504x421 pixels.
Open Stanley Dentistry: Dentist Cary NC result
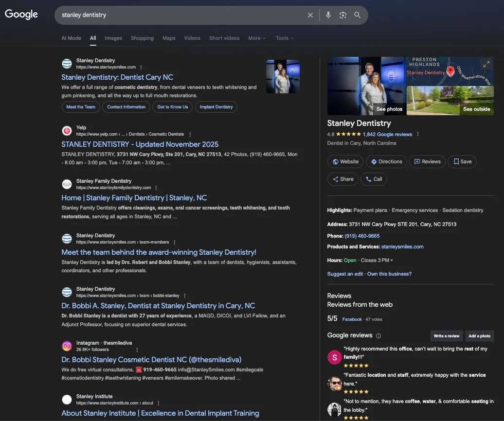pos(117,77)
